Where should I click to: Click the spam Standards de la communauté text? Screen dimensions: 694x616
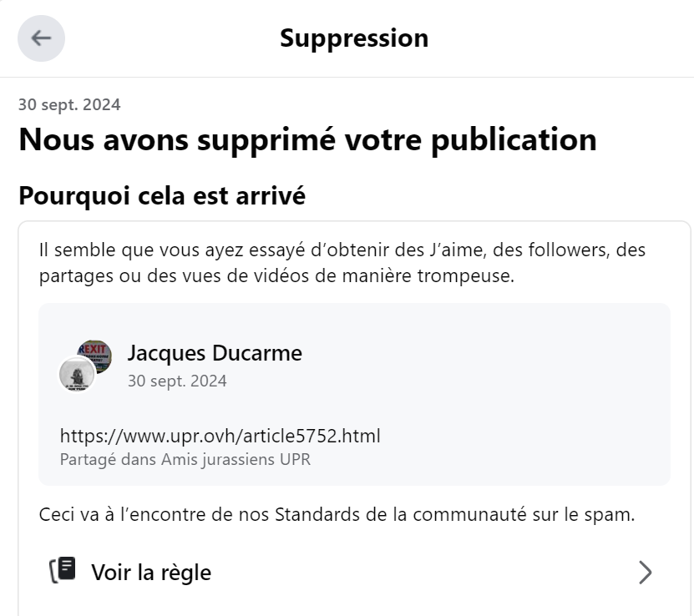coord(337,514)
